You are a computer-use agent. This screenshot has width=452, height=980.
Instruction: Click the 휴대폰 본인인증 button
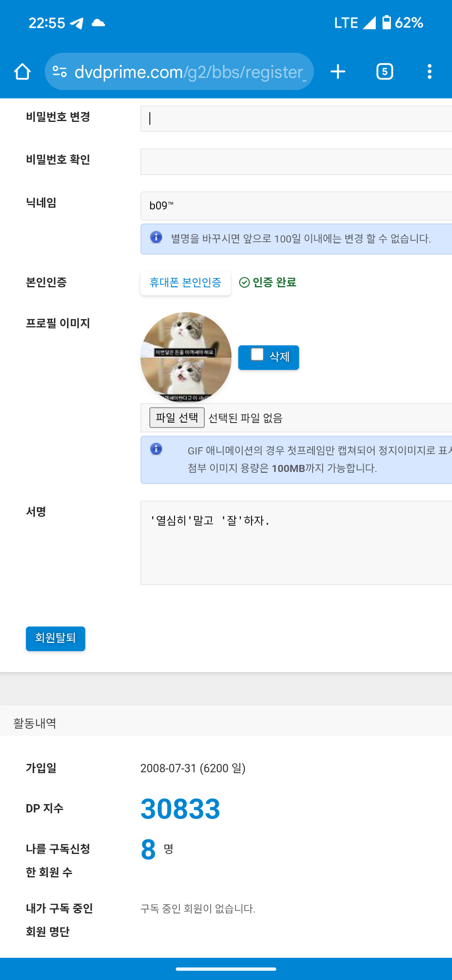[x=185, y=283]
